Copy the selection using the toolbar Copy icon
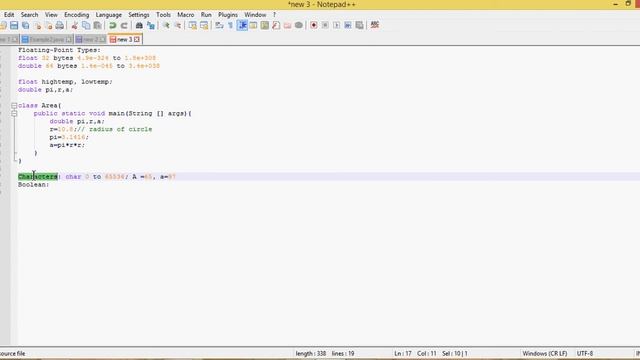This screenshot has height=360, width=640. click(x=86, y=25)
